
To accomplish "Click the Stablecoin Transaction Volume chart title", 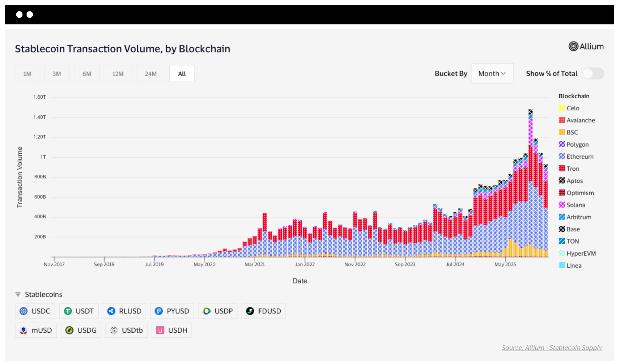I will pos(123,49).
